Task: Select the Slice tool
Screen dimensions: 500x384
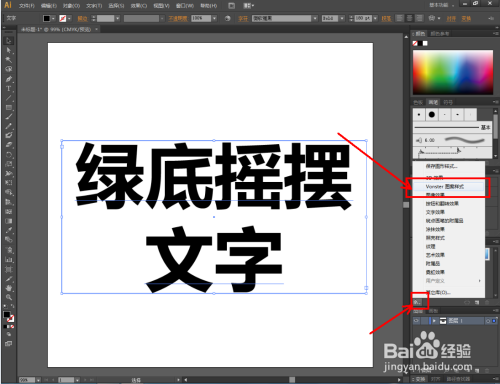Action: 9,279
